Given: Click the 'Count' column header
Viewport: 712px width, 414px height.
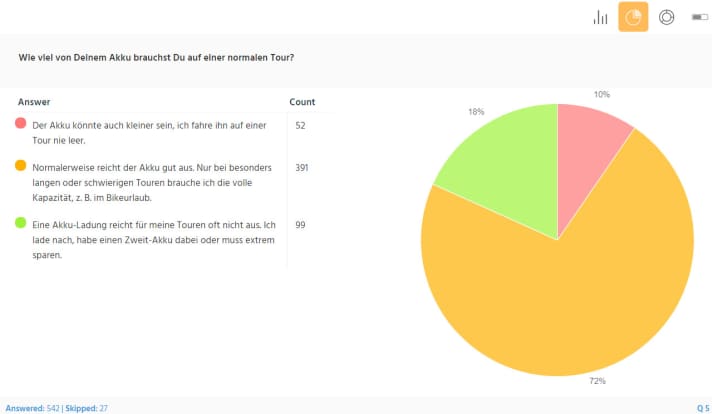Looking at the screenshot, I should 302,102.
